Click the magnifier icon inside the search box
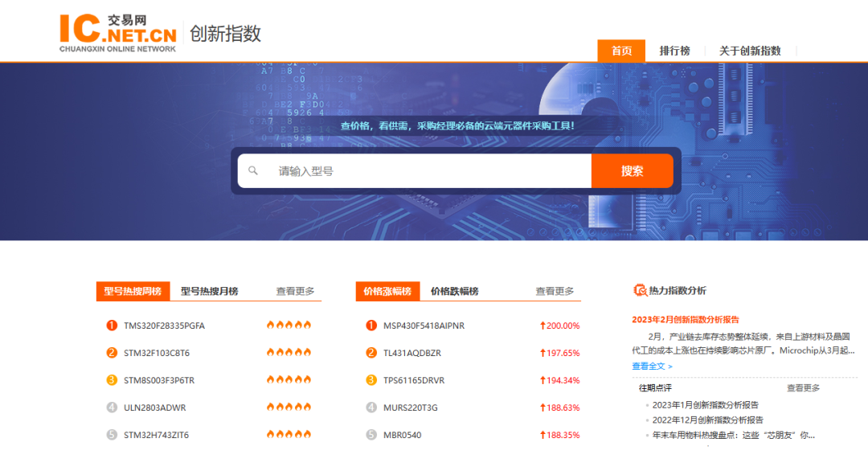 (x=254, y=170)
